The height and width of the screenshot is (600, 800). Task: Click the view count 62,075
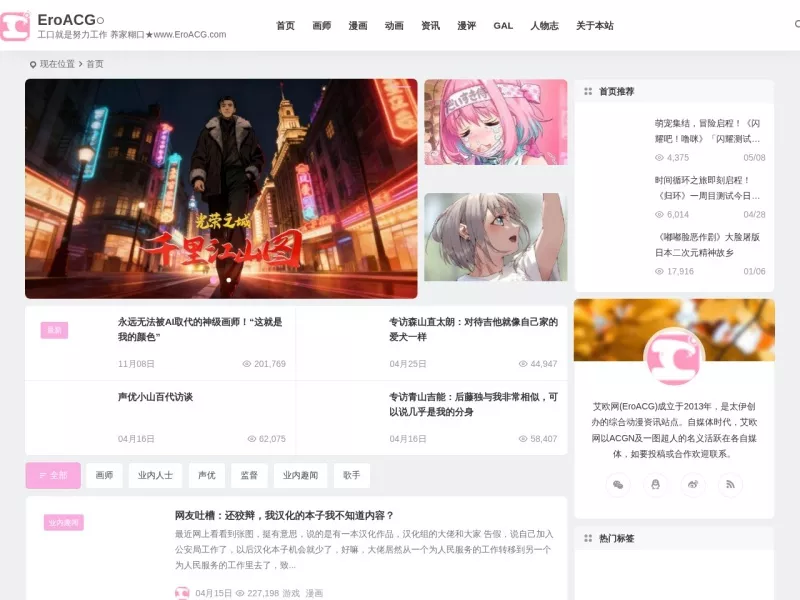pos(272,439)
